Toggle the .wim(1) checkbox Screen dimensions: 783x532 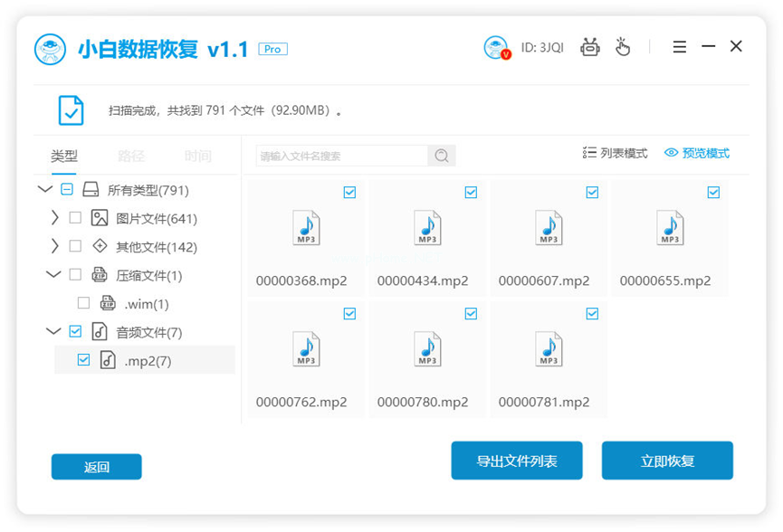(82, 303)
